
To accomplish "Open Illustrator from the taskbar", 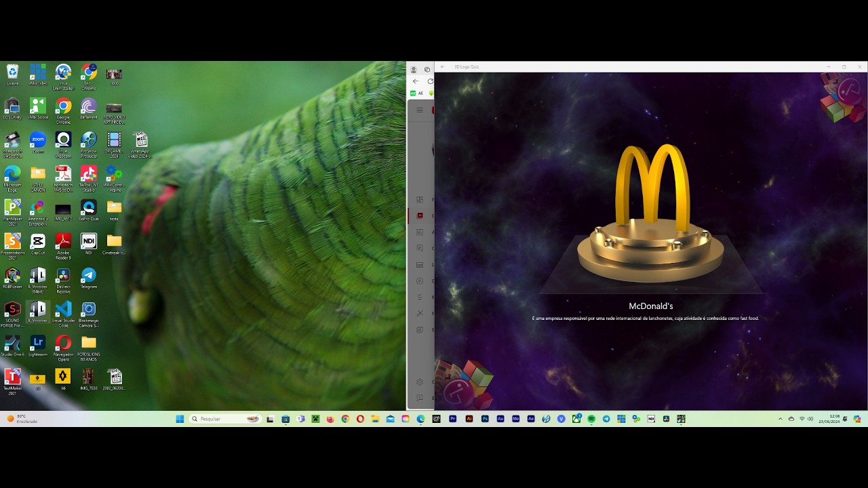I will (x=469, y=419).
